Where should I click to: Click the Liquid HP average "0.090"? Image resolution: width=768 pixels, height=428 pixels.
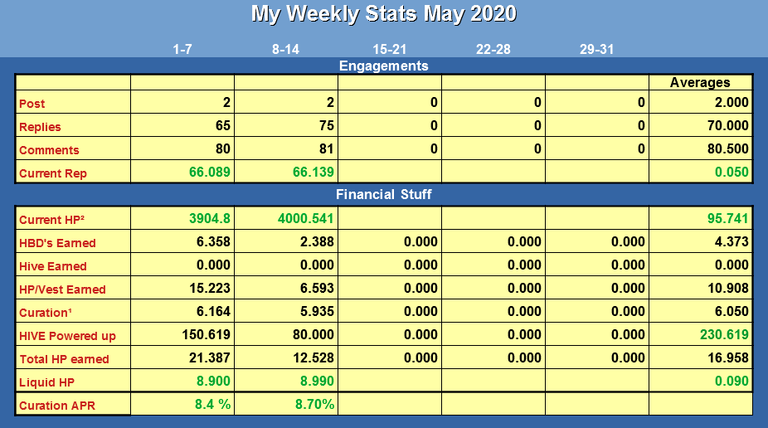tap(731, 381)
